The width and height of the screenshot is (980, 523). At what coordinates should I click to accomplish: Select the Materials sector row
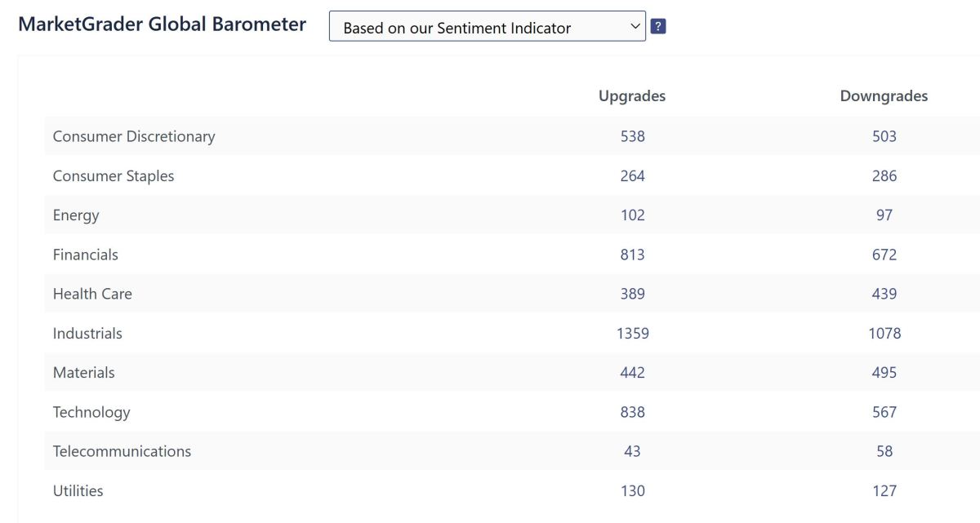[84, 372]
